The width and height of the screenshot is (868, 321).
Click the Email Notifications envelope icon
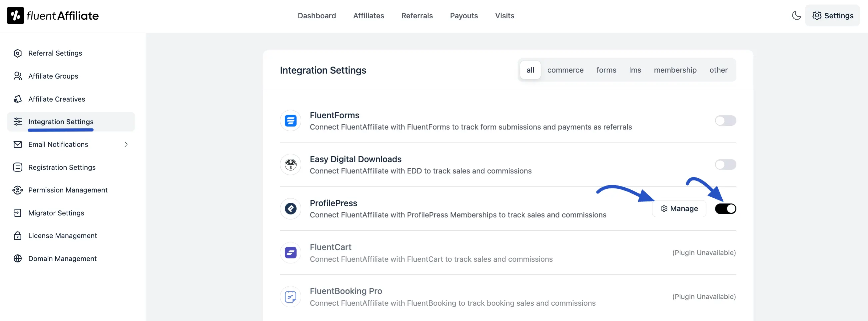[x=18, y=144]
